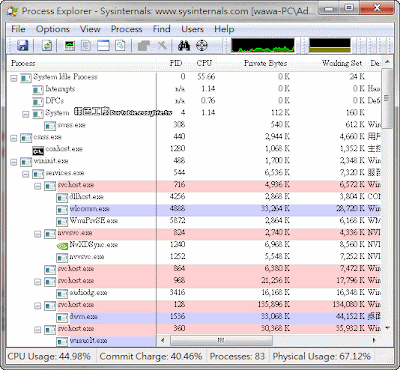Toggle the Show Lower Pane toolbar icon
This screenshot has height=370, width=400.
tap(103, 45)
